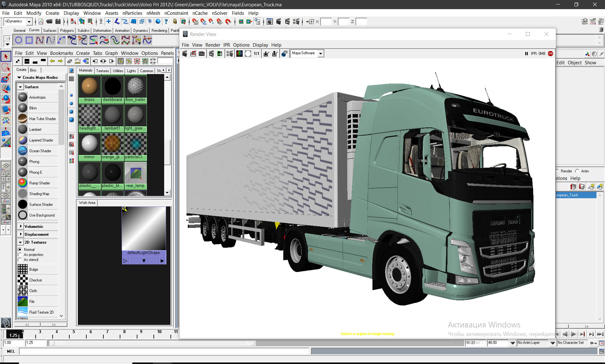
Task: Open the nDynamics menu set dropdown
Action: point(29,21)
